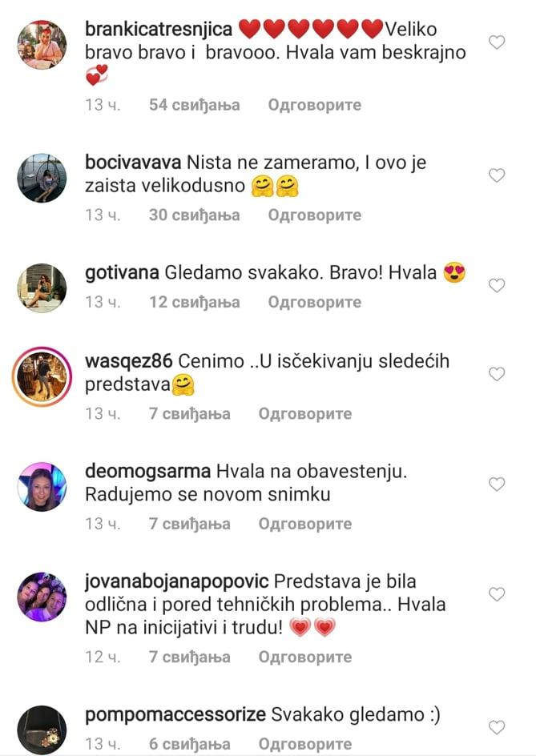Reply to bocivavava's comment via Одговорите
536x756 pixels.
click(315, 215)
